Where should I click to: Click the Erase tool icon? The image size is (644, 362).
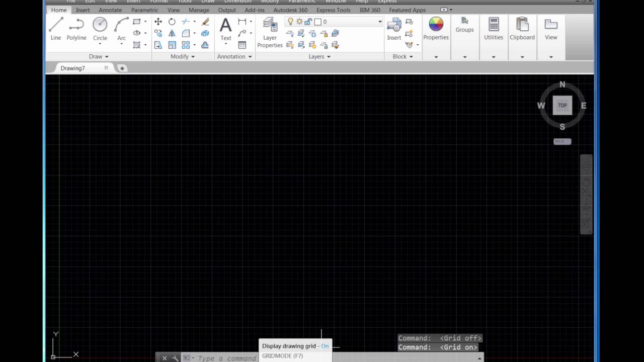click(205, 22)
